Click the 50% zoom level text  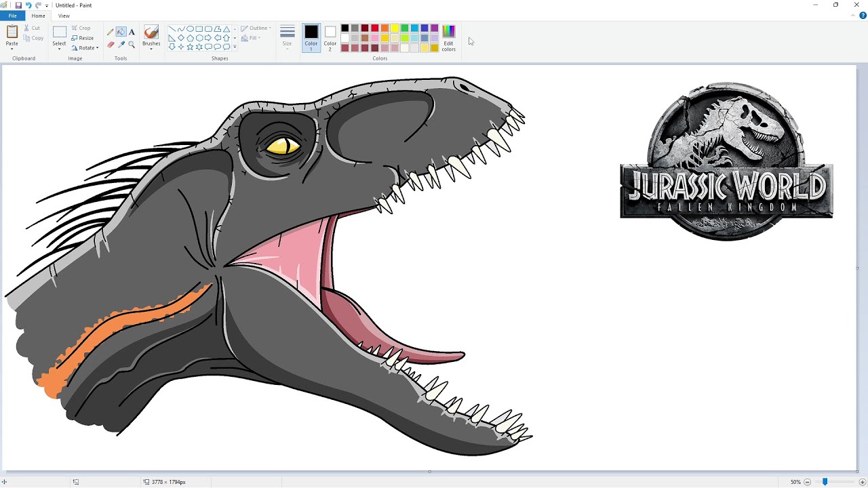795,482
